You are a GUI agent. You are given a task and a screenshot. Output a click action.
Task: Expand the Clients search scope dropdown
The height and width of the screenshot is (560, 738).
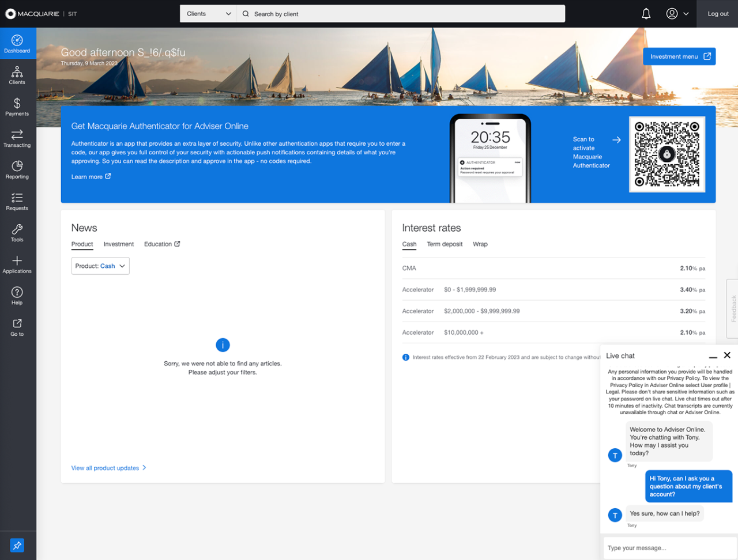click(x=208, y=14)
